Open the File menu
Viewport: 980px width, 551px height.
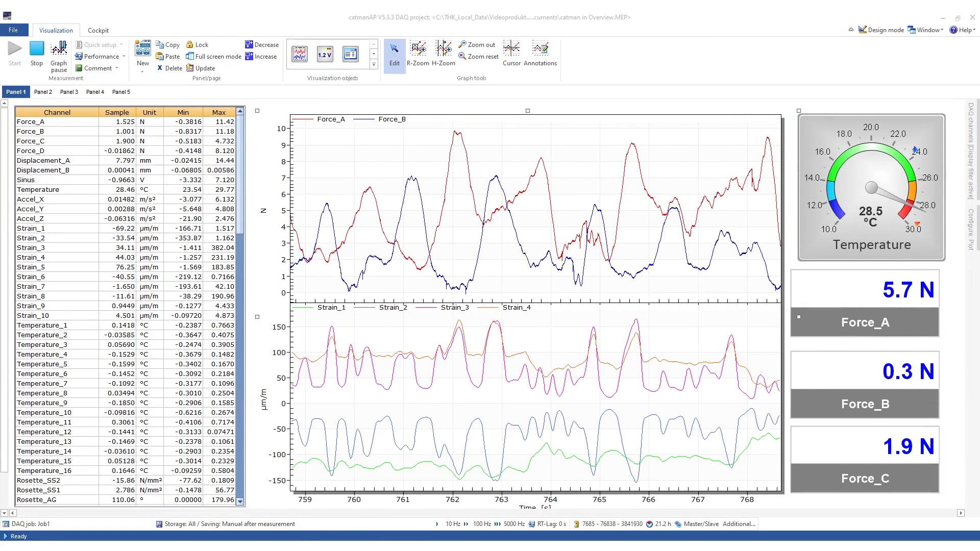[x=13, y=30]
